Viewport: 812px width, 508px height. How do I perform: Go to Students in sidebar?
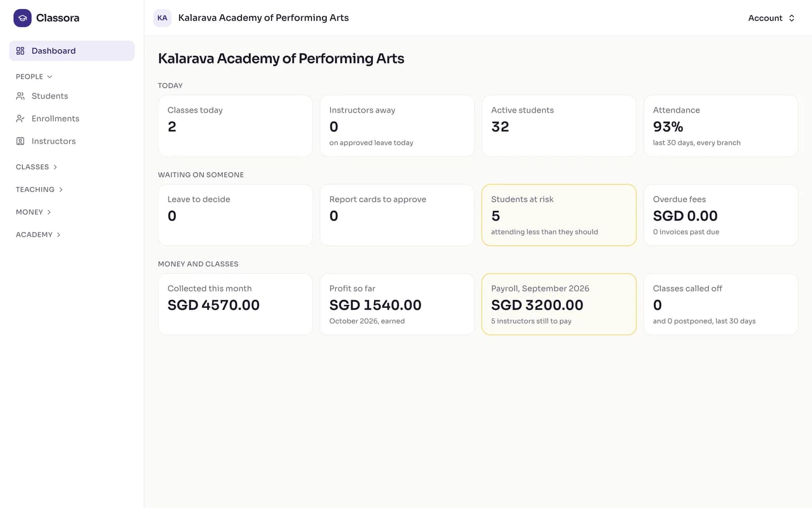point(72,96)
